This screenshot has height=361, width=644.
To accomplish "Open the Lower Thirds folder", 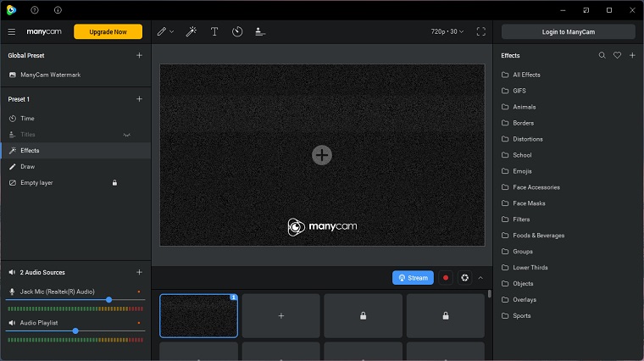I will click(x=525, y=268).
